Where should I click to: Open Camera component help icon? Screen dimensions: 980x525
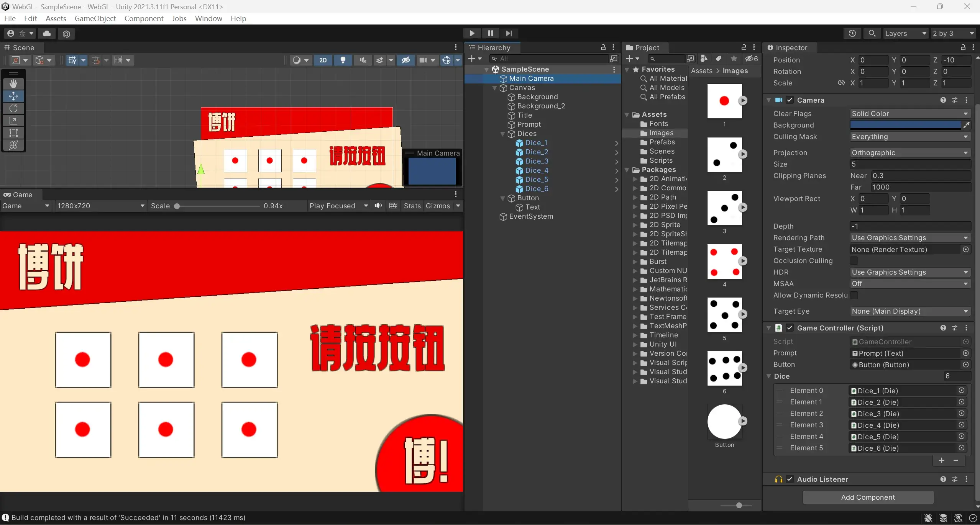click(x=943, y=100)
